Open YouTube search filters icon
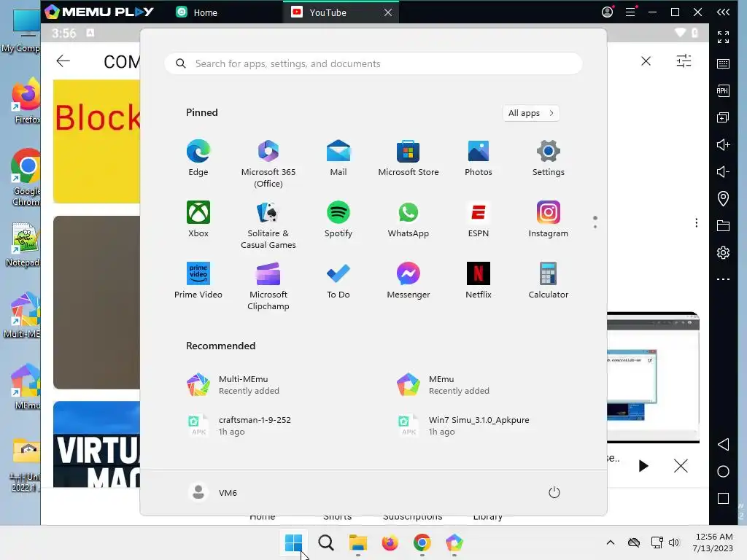747x560 pixels. 684,61
